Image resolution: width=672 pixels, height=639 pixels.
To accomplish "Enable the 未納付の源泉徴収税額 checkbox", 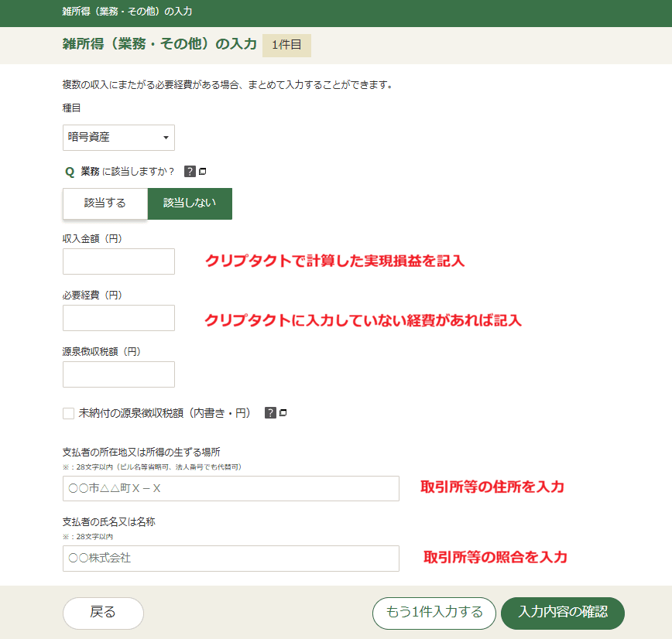I will pos(69,413).
